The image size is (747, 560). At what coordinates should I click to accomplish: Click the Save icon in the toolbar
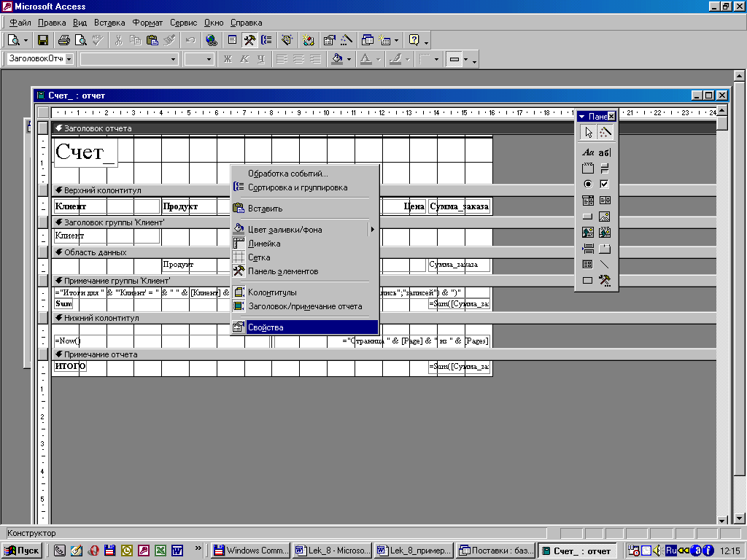pyautogui.click(x=43, y=41)
